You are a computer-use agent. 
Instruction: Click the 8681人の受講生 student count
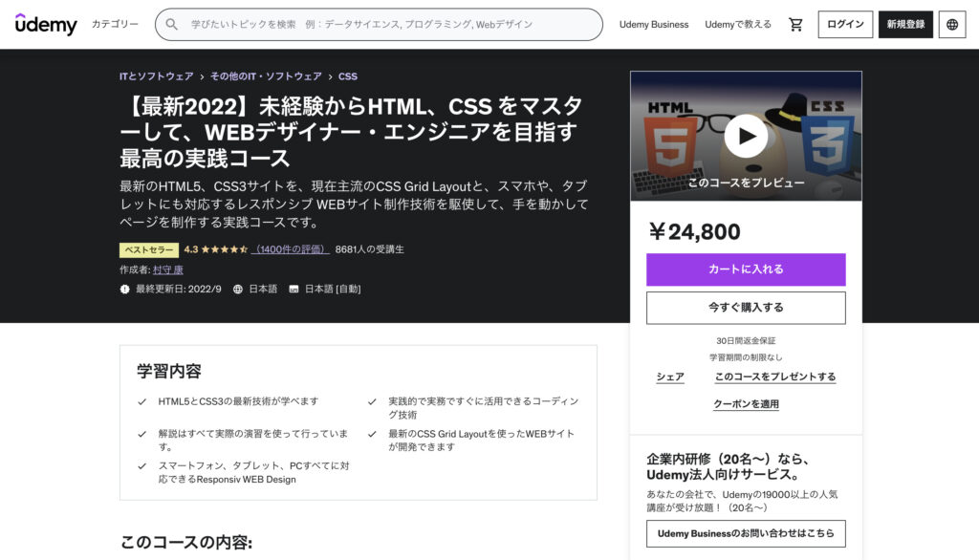click(370, 249)
